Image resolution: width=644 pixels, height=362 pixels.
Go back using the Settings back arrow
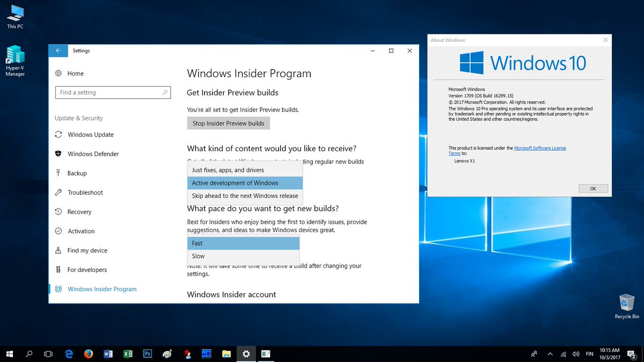[58, 50]
